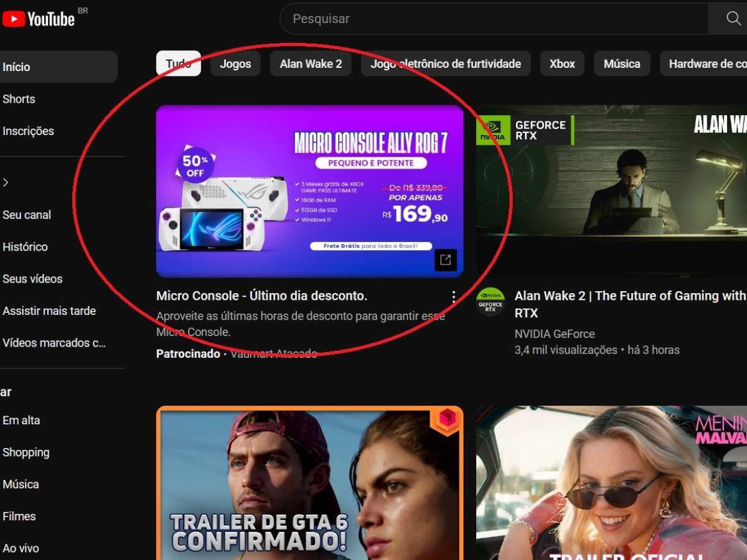The image size is (747, 560).
Task: Play the Trailer de GTA 6 video thumbnail
Action: click(309, 483)
